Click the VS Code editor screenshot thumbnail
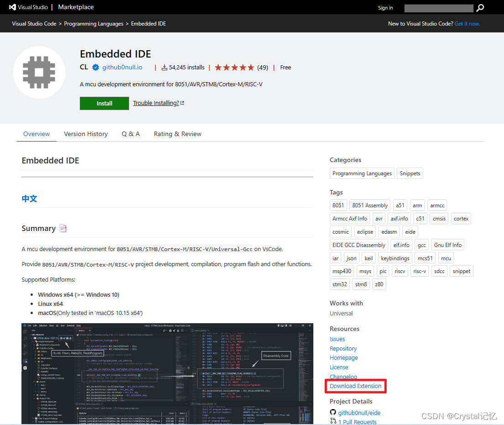The height and width of the screenshot is (425, 504). [167, 373]
